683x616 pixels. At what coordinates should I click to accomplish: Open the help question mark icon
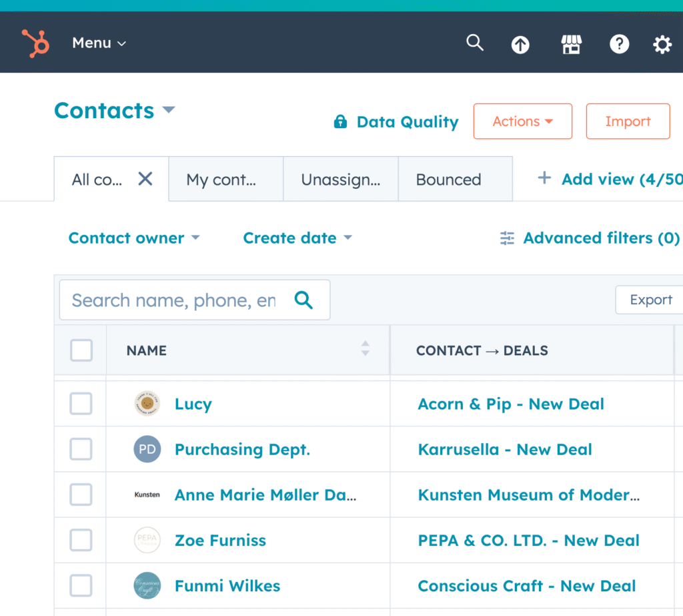tap(620, 44)
